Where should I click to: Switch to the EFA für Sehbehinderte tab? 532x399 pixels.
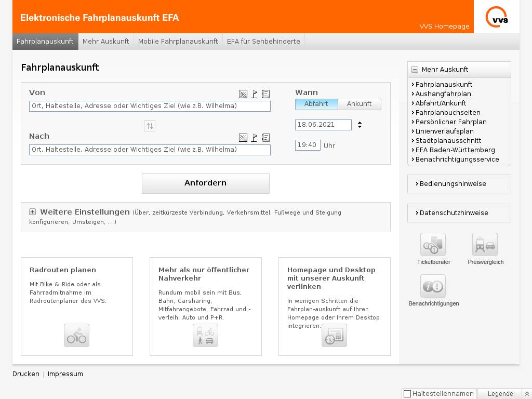click(x=263, y=42)
